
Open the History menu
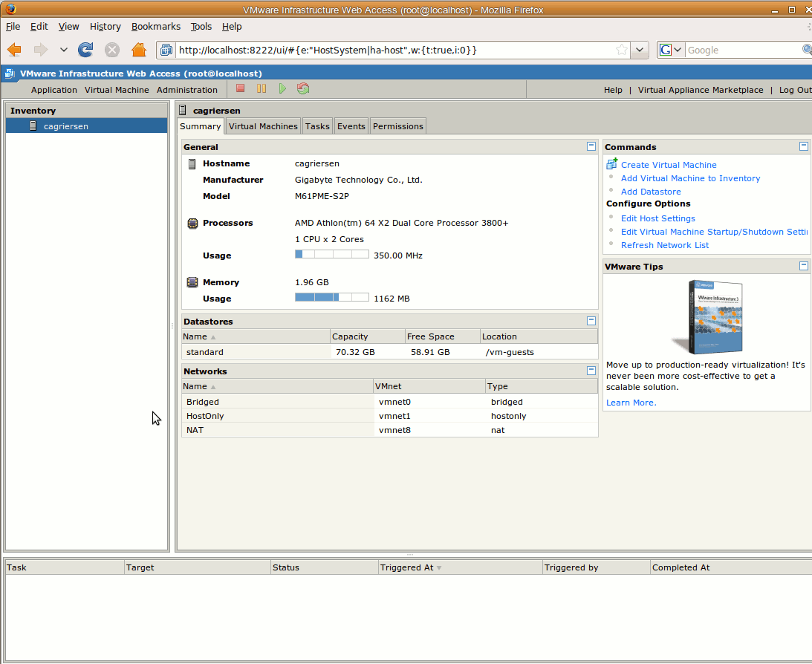pos(105,27)
